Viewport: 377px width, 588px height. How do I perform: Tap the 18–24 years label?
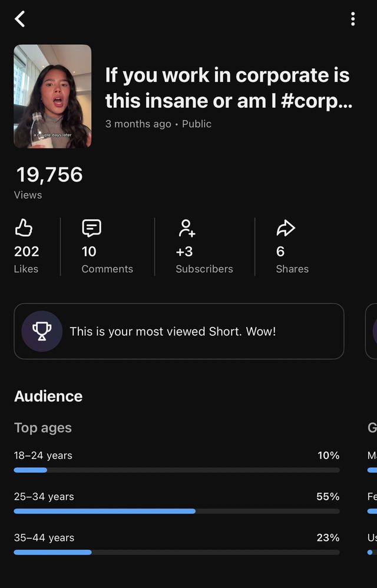coord(43,455)
